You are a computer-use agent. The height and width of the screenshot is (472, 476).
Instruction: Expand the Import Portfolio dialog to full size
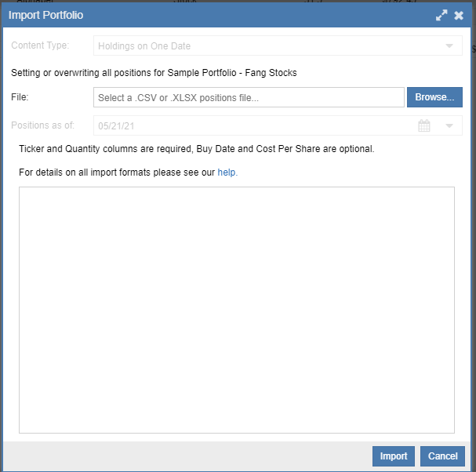point(442,16)
